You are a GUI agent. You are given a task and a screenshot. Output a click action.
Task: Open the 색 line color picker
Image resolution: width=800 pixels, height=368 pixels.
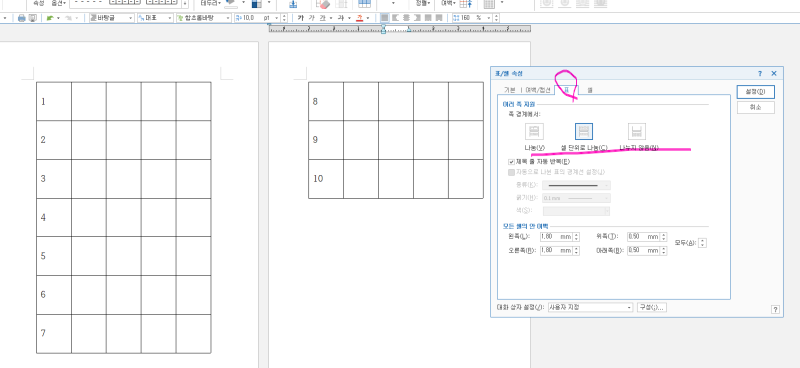pyautogui.click(x=577, y=210)
